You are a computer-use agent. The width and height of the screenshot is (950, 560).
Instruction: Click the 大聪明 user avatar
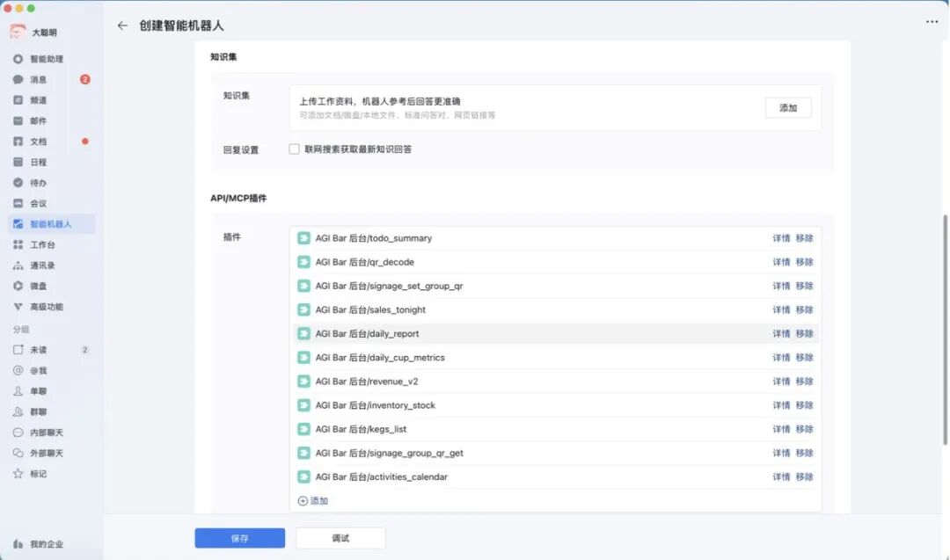(18, 32)
